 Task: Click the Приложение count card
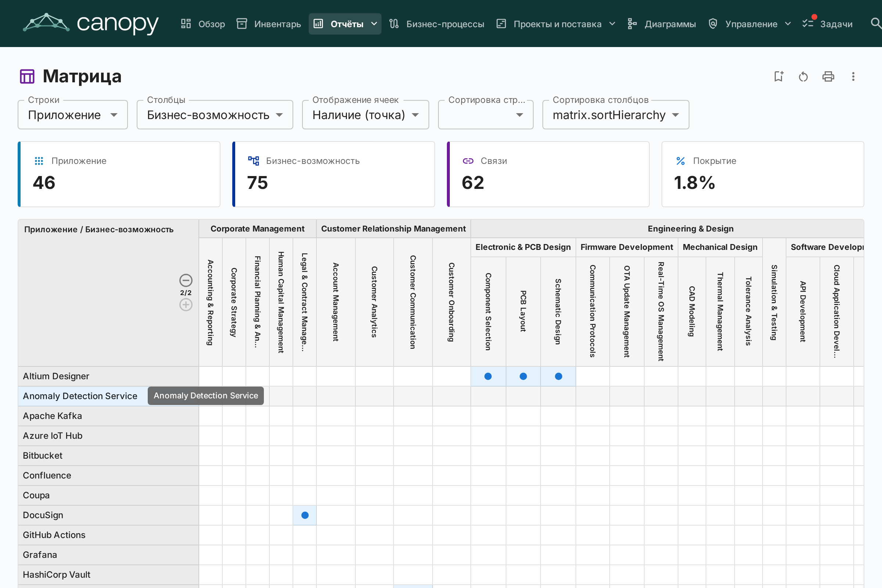119,174
